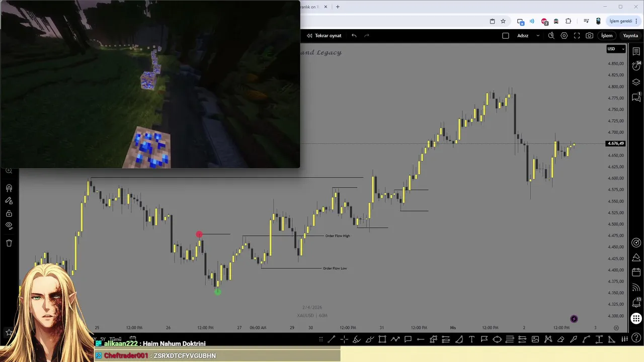The height and width of the screenshot is (362, 644).
Task: Toggle keep drawing mode pencil-lock icon
Action: [9, 201]
